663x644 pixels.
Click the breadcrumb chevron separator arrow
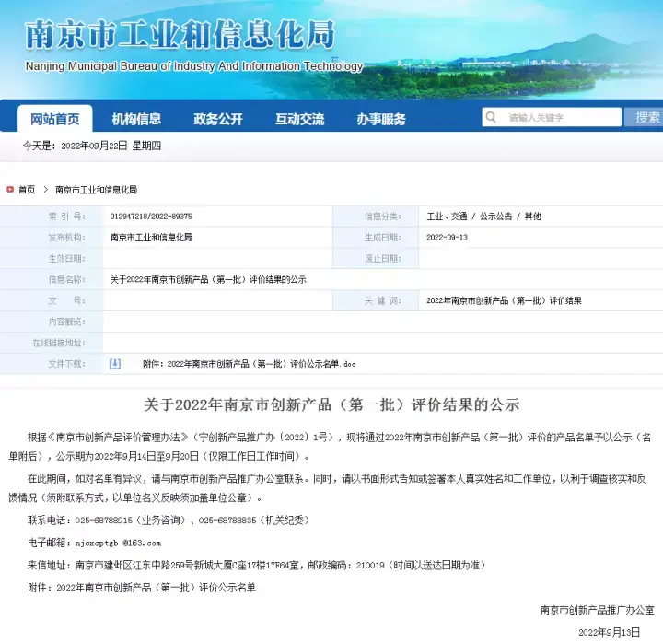point(45,190)
